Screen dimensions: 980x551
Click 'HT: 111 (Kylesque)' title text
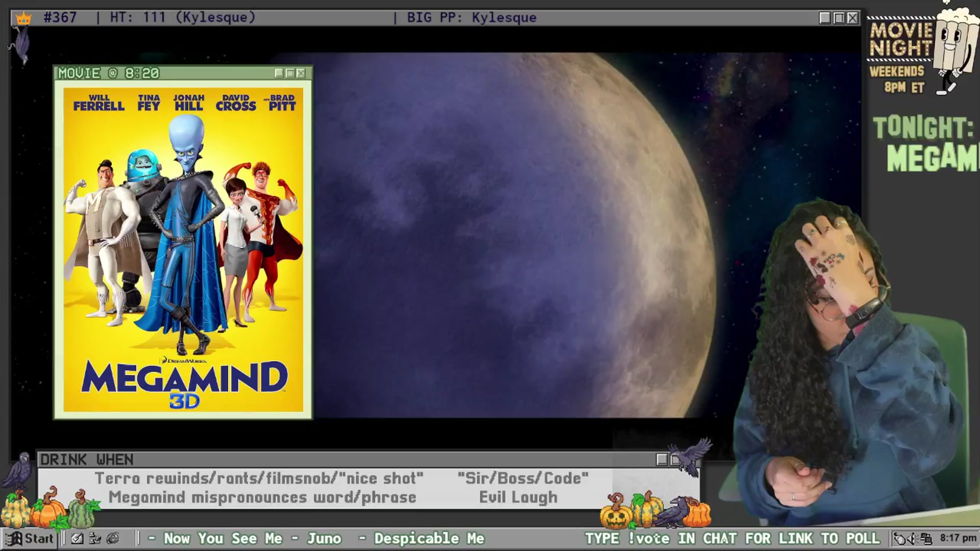pos(182,17)
